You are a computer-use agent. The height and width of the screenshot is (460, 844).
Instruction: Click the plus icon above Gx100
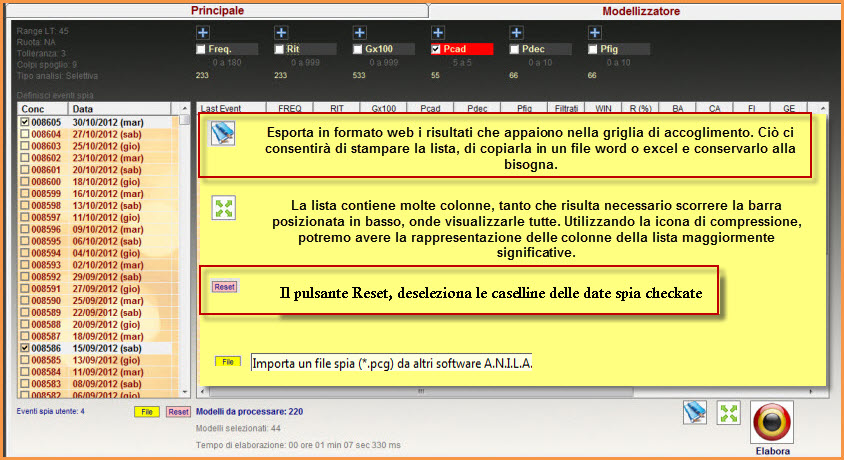(x=359, y=33)
